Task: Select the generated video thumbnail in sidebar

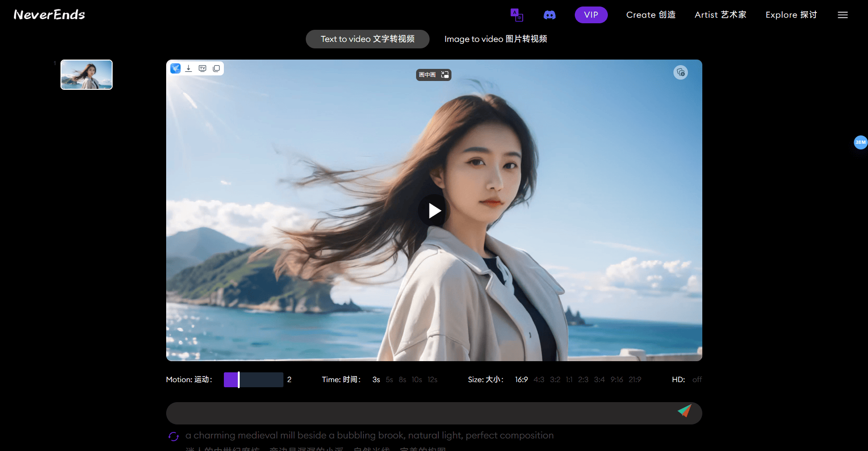Action: pos(86,74)
